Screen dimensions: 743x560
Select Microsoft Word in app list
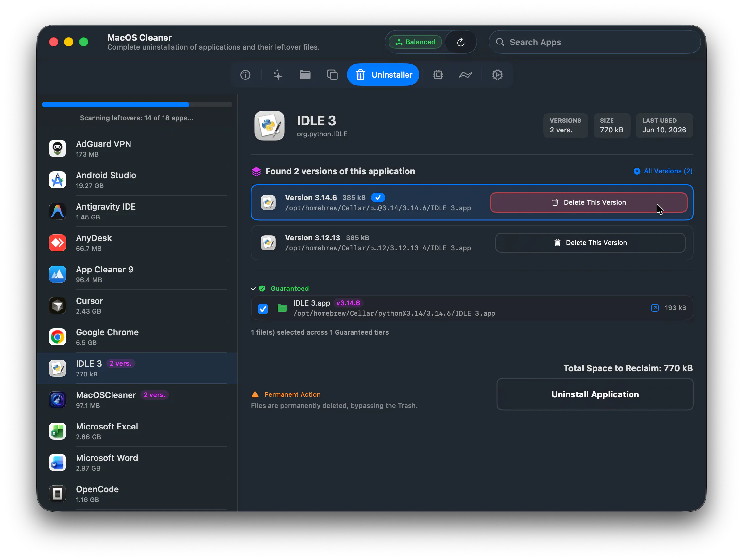point(138,463)
